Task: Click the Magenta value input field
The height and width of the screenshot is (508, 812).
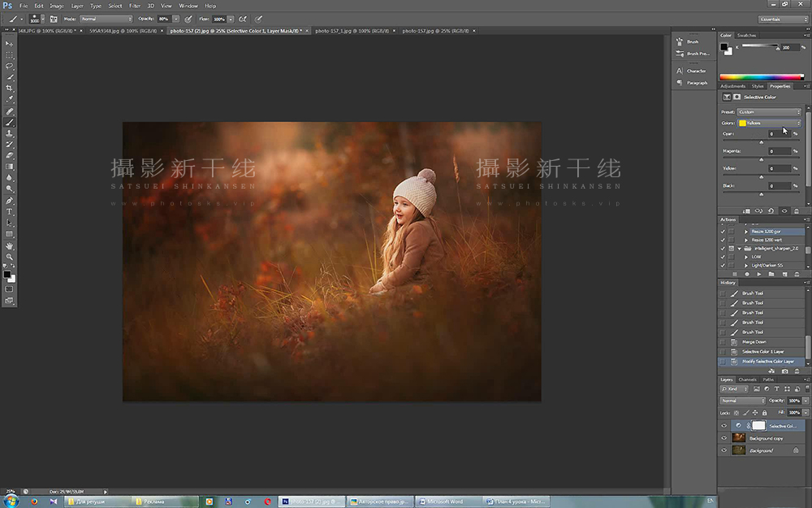Action: (780, 151)
